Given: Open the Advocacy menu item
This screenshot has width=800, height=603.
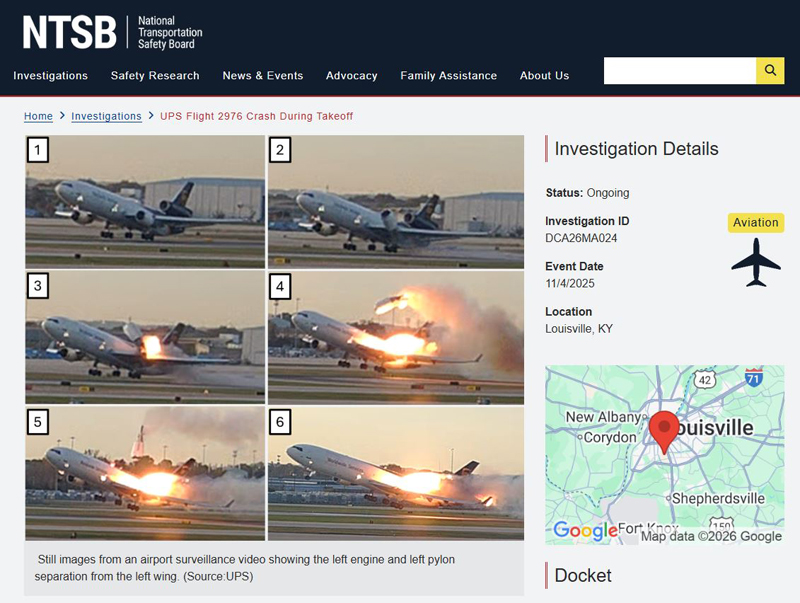Looking at the screenshot, I should pos(352,76).
